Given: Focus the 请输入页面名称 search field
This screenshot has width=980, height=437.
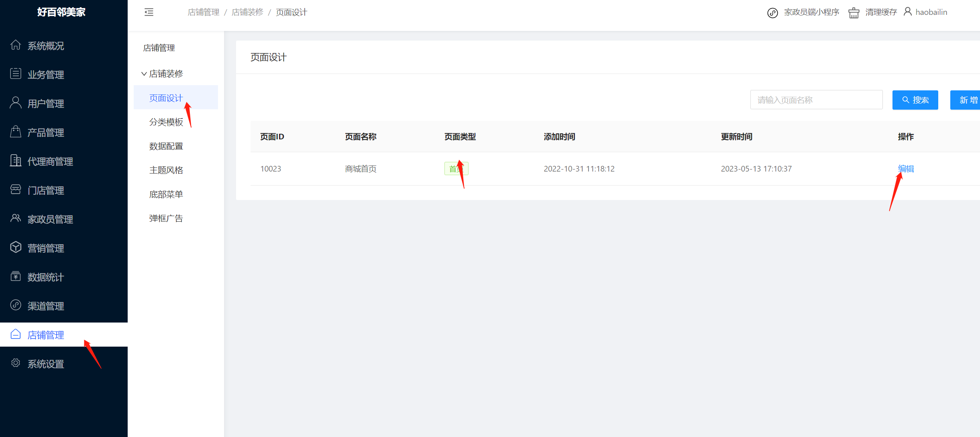Looking at the screenshot, I should 816,100.
